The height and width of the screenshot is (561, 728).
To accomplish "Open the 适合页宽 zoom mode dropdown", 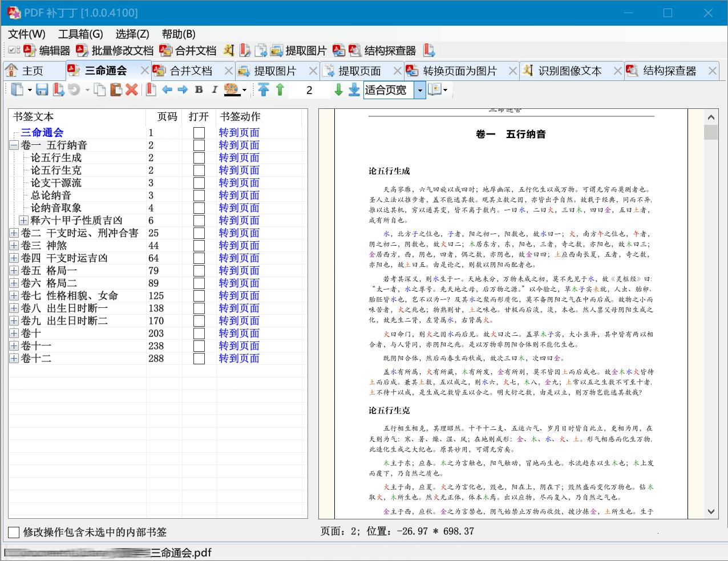I will coord(419,90).
